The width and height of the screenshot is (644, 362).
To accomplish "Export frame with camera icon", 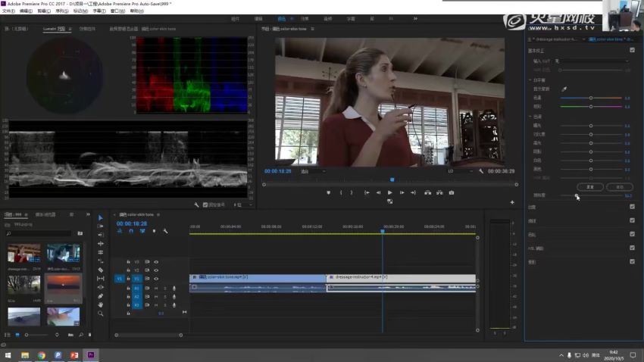I will click(452, 192).
